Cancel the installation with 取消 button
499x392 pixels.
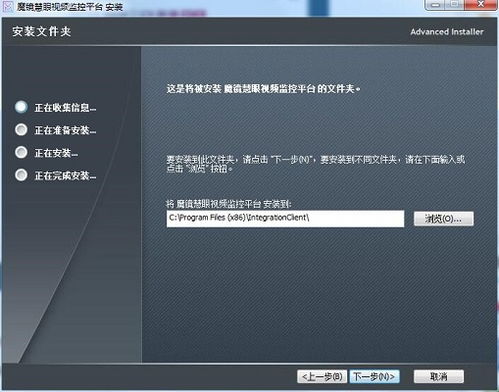439,377
